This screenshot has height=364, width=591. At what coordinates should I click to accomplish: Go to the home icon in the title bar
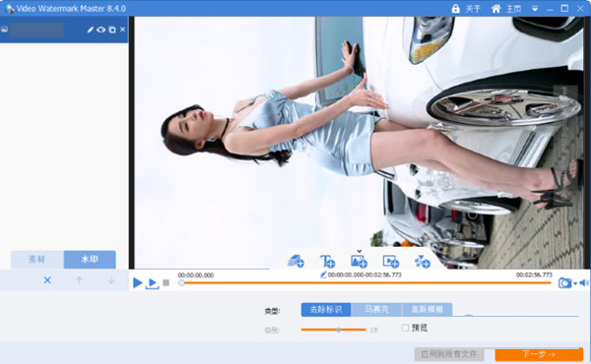(x=496, y=8)
